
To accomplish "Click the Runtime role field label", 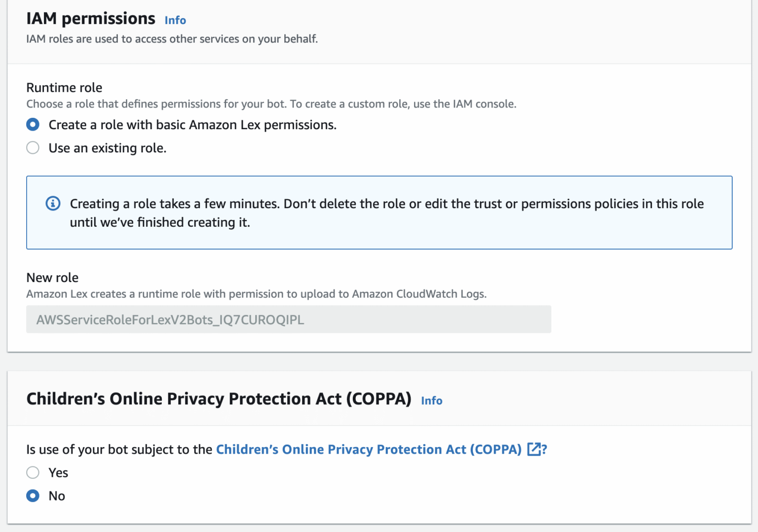I will click(64, 88).
